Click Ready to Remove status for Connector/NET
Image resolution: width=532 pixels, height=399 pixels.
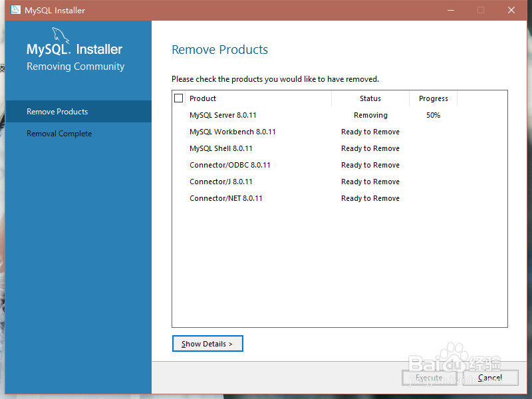click(370, 198)
